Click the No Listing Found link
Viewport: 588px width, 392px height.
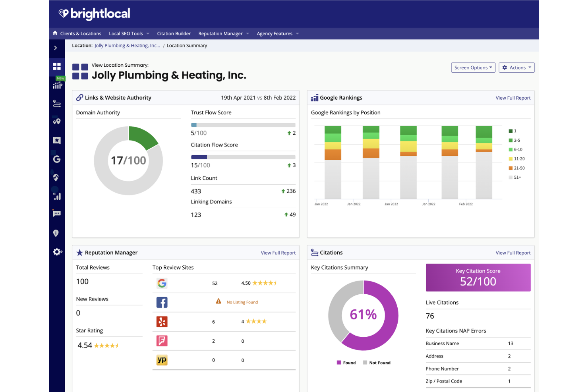[242, 302]
